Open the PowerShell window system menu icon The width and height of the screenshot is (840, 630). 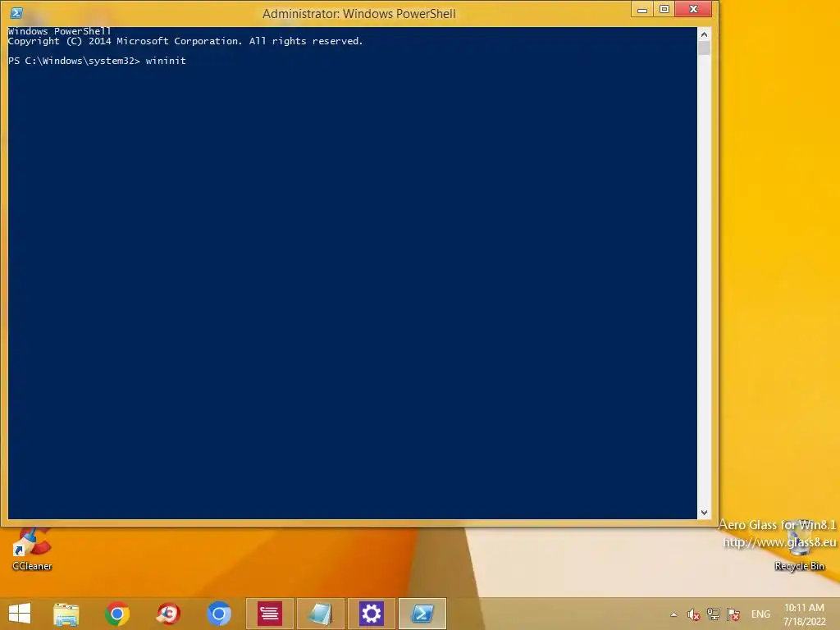point(16,13)
